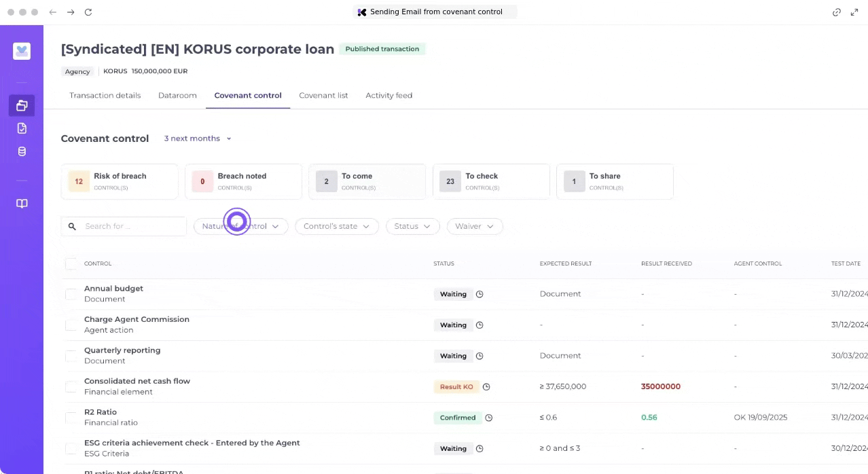Filter by the Risk of breach card
This screenshot has width=868, height=474.
tap(120, 181)
